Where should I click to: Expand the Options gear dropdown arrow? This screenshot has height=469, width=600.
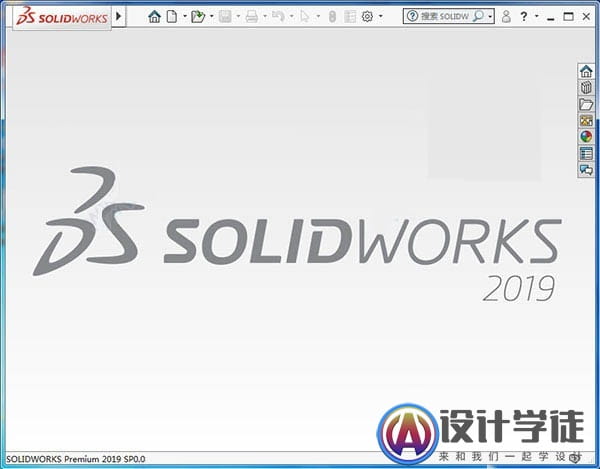[380, 16]
